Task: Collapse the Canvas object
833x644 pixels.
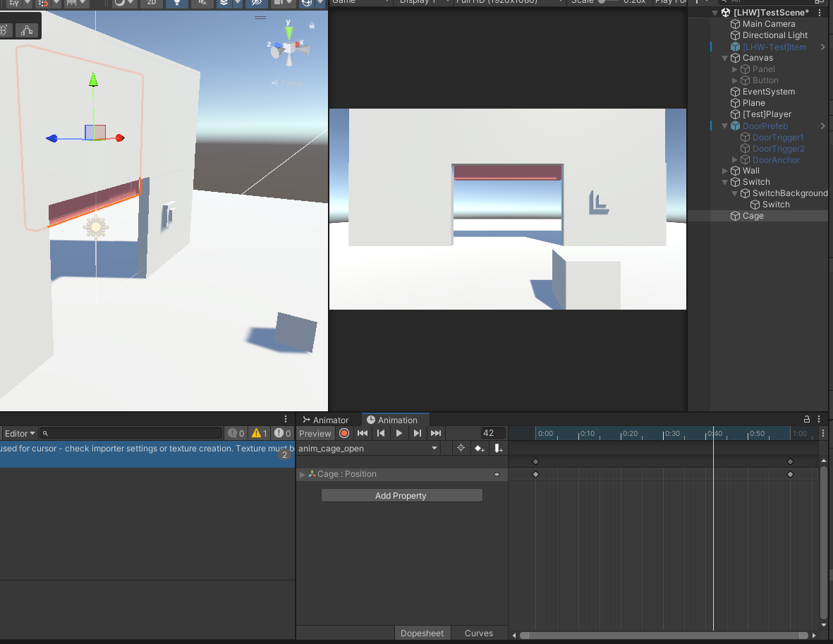Action: tap(724, 58)
